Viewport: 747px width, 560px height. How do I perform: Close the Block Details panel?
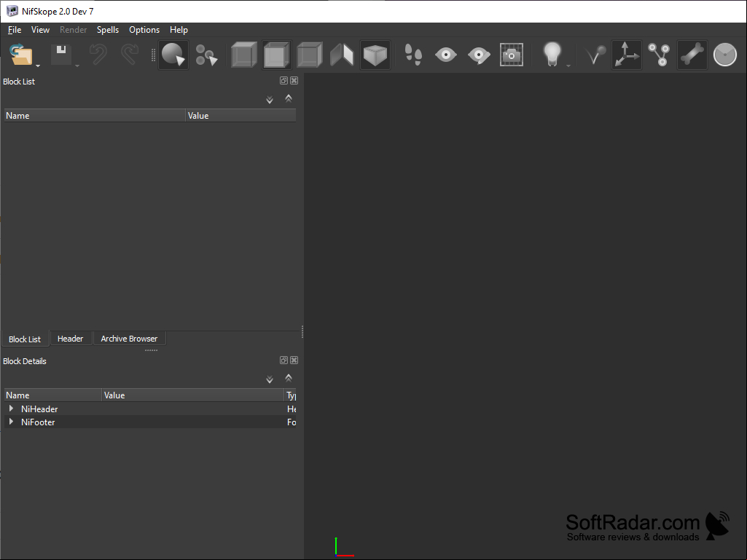tap(294, 360)
